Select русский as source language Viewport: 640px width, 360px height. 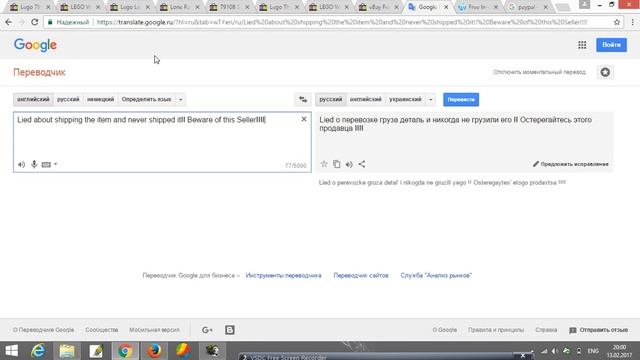coord(68,99)
